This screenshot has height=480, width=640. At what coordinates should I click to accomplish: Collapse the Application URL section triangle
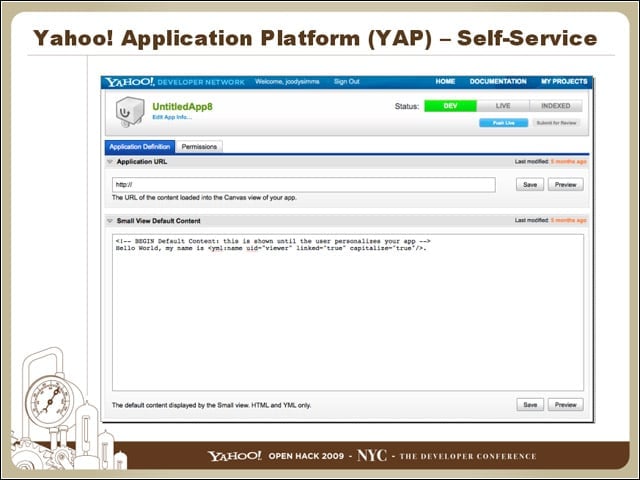[110, 162]
